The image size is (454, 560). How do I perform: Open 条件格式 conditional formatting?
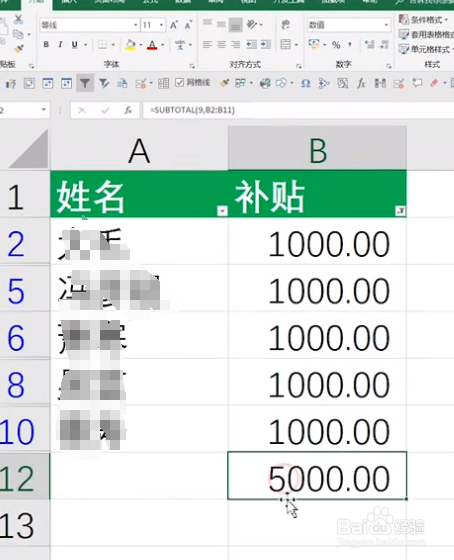(x=424, y=20)
